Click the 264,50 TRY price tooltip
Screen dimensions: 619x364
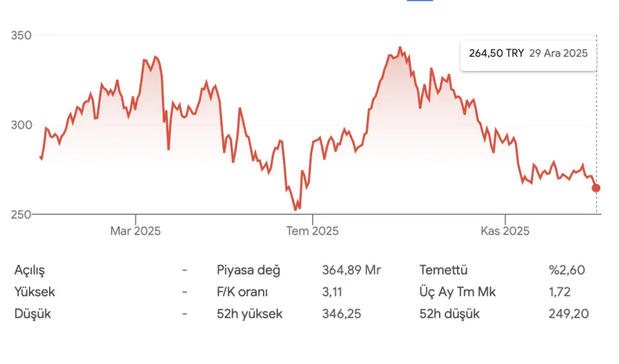coord(496,53)
